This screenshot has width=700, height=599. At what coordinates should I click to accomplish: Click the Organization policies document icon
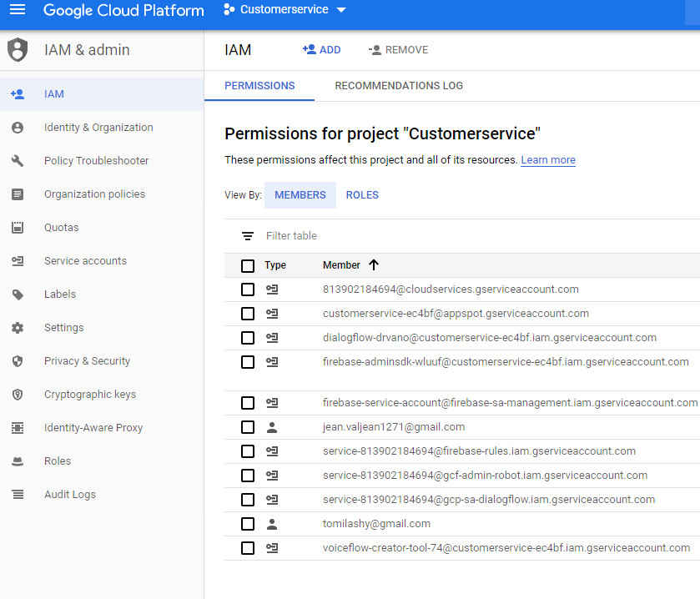[18, 194]
